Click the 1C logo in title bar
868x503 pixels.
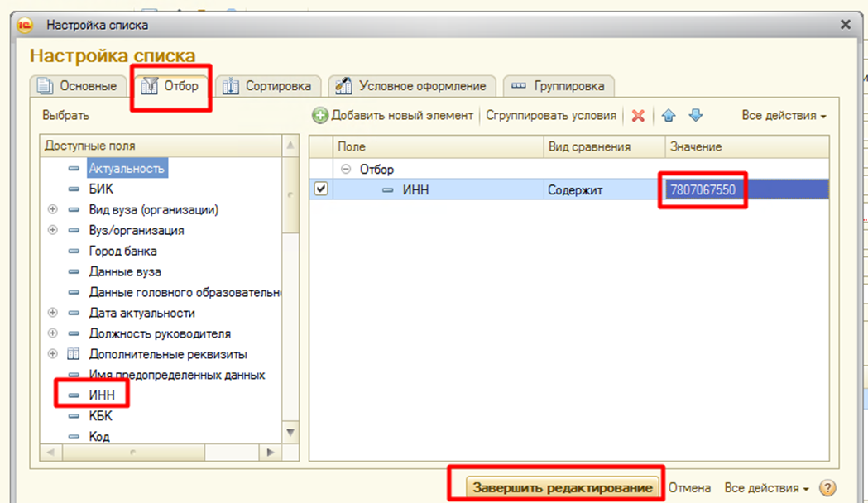26,25
